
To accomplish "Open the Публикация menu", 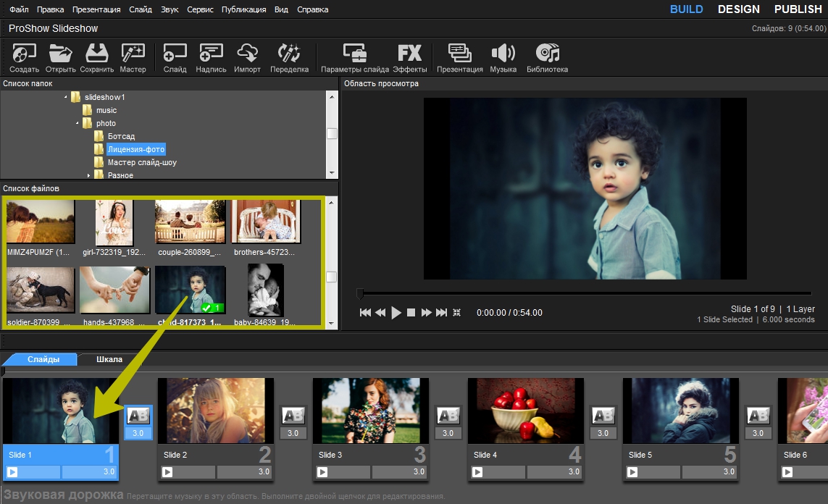I will click(x=244, y=9).
